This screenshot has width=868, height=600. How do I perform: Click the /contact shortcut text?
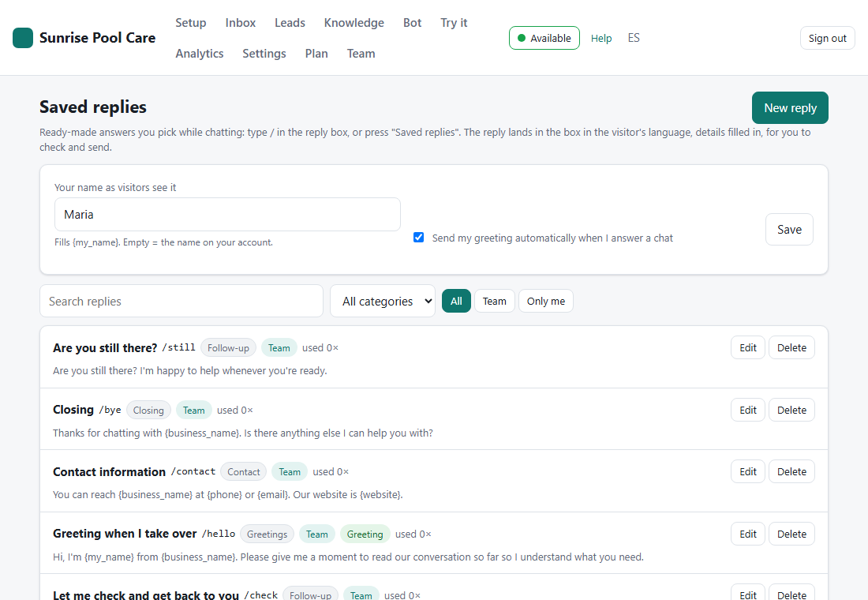pos(193,471)
